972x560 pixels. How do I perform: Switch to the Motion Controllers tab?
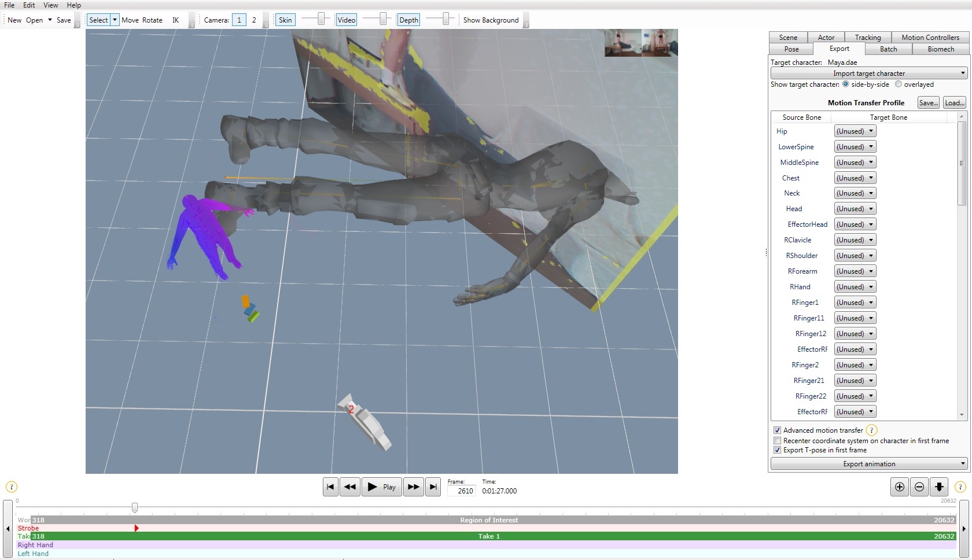[930, 38]
